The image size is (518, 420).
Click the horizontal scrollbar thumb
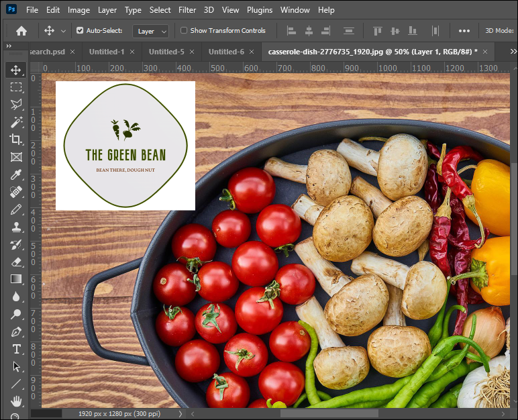(329, 413)
